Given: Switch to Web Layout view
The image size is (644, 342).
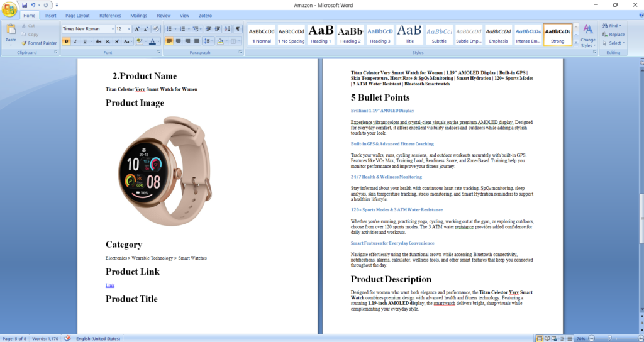Looking at the screenshot, I should (x=555, y=339).
